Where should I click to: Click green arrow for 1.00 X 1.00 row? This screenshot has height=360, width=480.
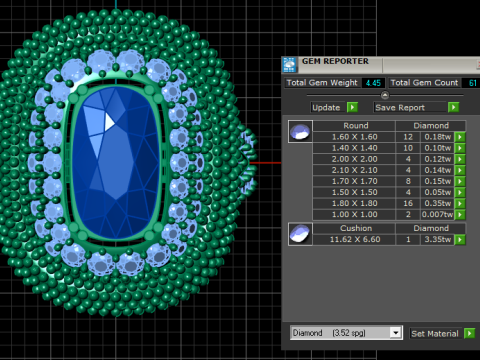click(x=460, y=214)
